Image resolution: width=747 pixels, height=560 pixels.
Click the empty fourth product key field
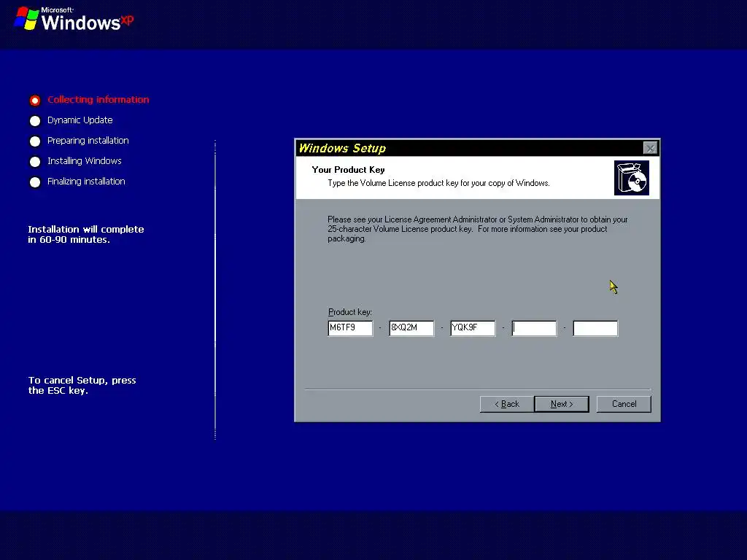click(534, 328)
